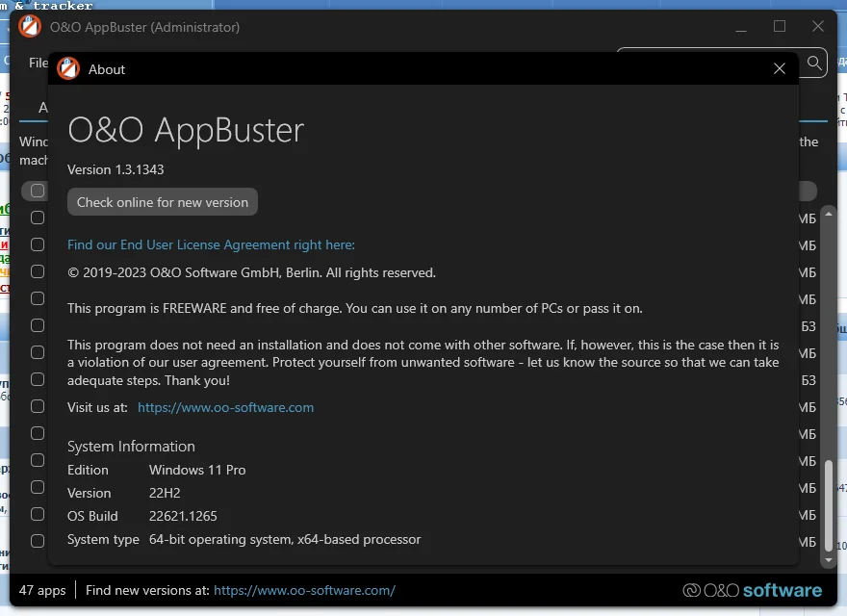The width and height of the screenshot is (847, 616).
Task: Click the AppBuster icon in About title bar
Action: 68,69
